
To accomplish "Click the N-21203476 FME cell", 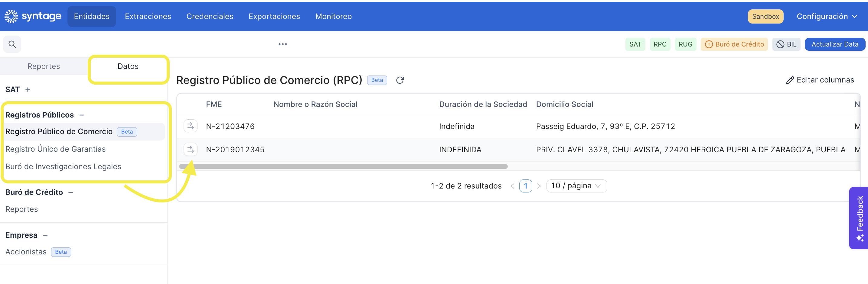I will pos(230,127).
